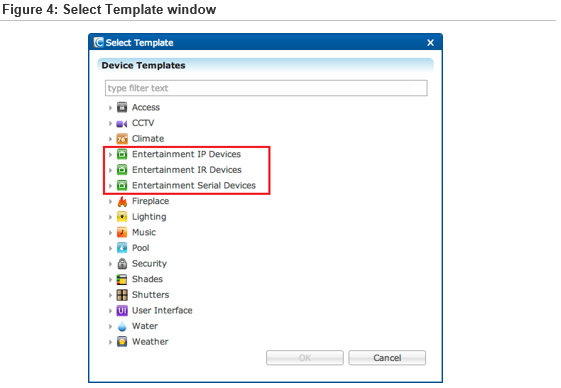The height and width of the screenshot is (388, 561).
Task: Click the Security padlock icon
Action: coord(122,264)
